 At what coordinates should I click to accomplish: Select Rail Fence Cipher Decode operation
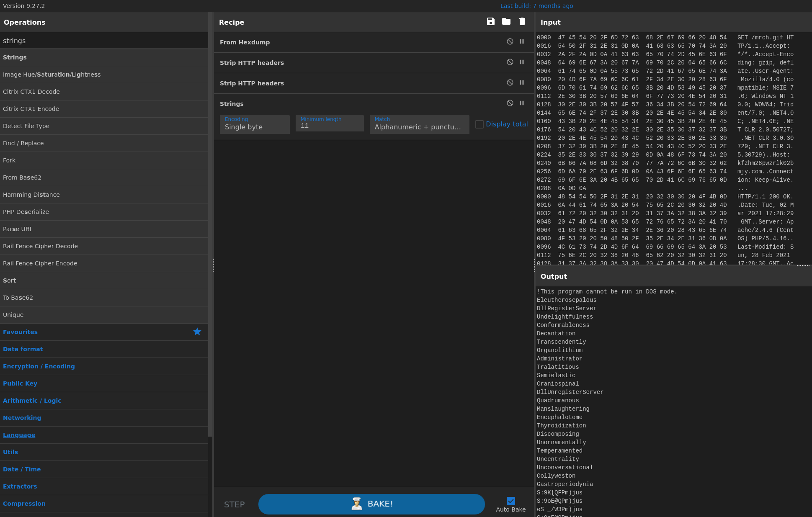(x=104, y=246)
